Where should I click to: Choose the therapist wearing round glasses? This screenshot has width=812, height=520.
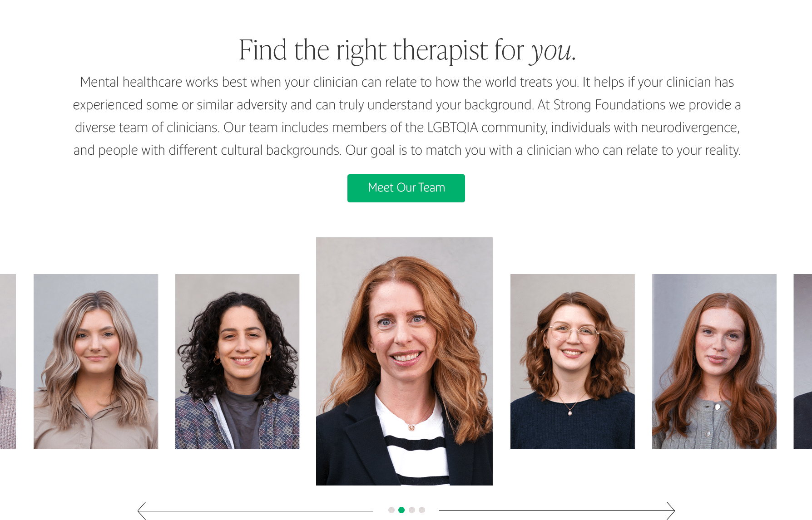[x=573, y=362]
